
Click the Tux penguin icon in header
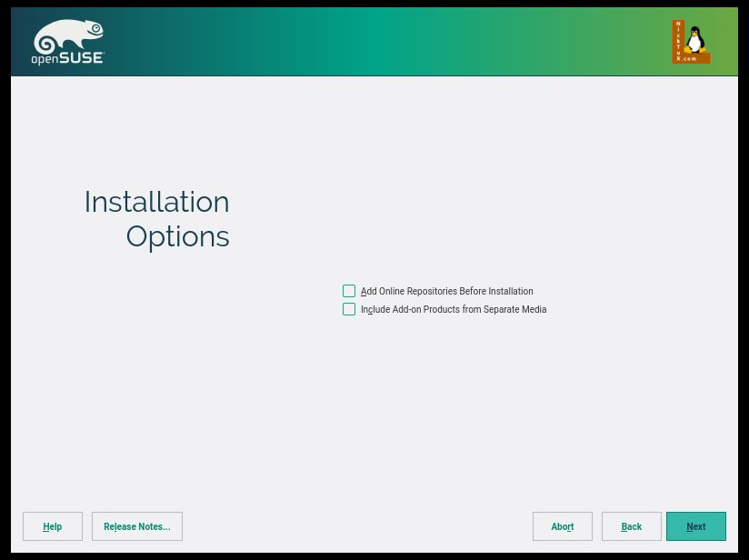point(696,40)
